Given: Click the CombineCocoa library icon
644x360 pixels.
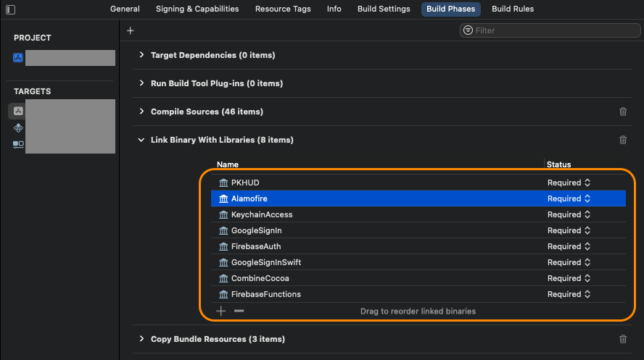Looking at the screenshot, I should tap(223, 278).
